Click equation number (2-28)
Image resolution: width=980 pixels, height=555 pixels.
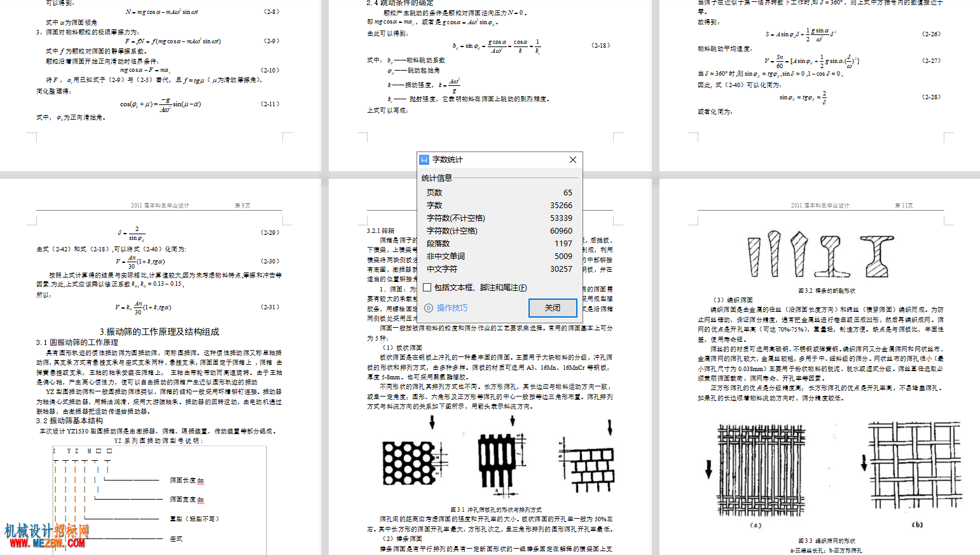coord(931,97)
